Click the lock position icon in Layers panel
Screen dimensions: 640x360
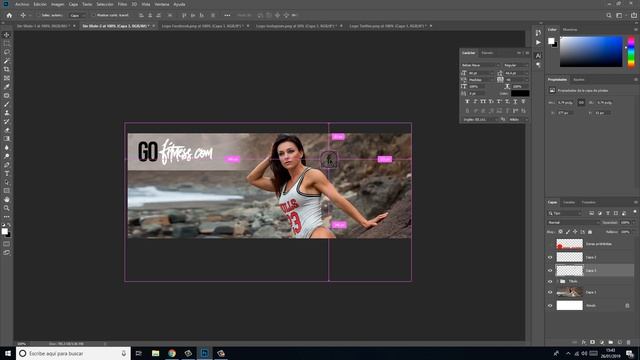[575, 232]
